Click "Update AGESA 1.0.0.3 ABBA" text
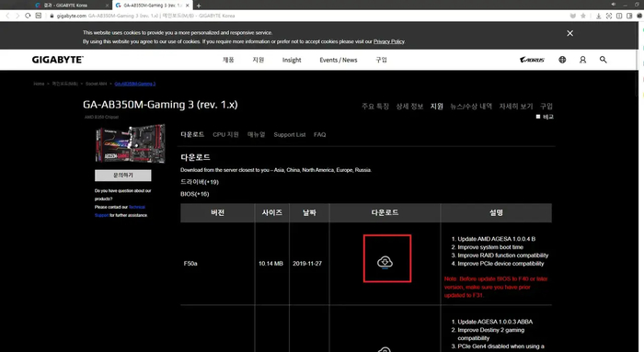This screenshot has width=644, height=352. pyautogui.click(x=495, y=322)
